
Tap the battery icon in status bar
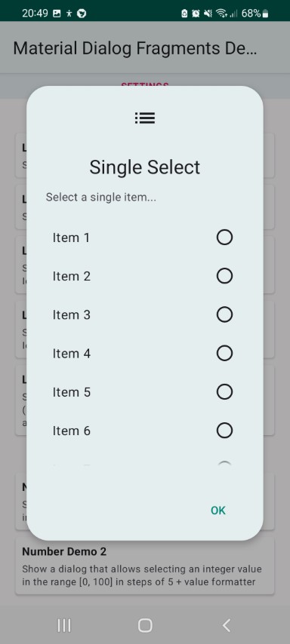pos(265,14)
